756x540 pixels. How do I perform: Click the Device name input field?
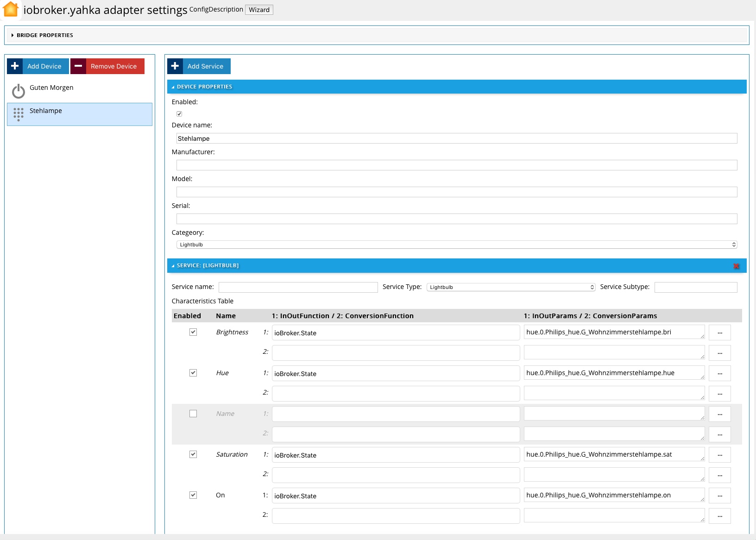coord(457,138)
